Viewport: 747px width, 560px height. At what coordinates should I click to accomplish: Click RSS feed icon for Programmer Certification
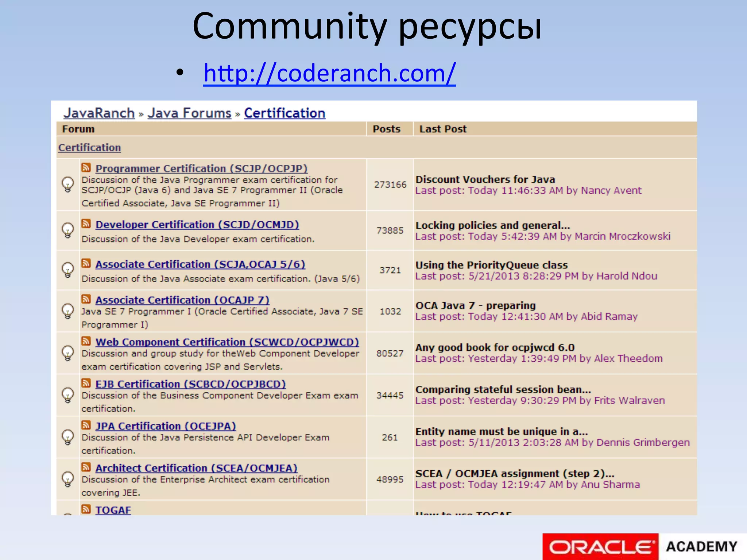(x=86, y=167)
